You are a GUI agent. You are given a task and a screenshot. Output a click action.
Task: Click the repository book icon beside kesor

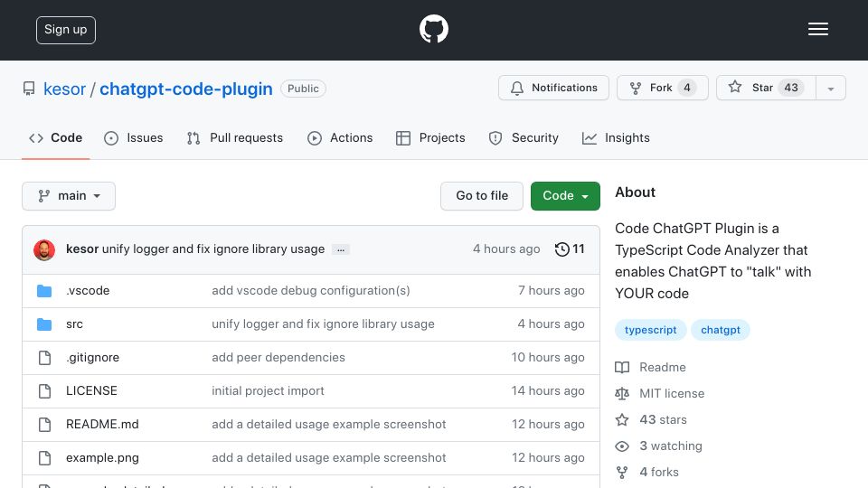[29, 89]
